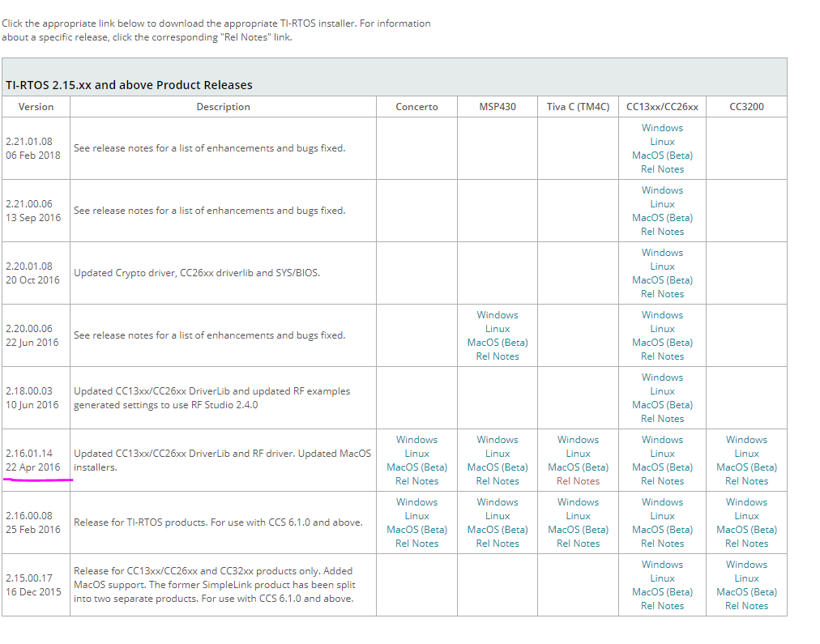
Task: Download CC13xx/CC26xx Linux installer for 2.20.00.06
Action: [x=662, y=329]
